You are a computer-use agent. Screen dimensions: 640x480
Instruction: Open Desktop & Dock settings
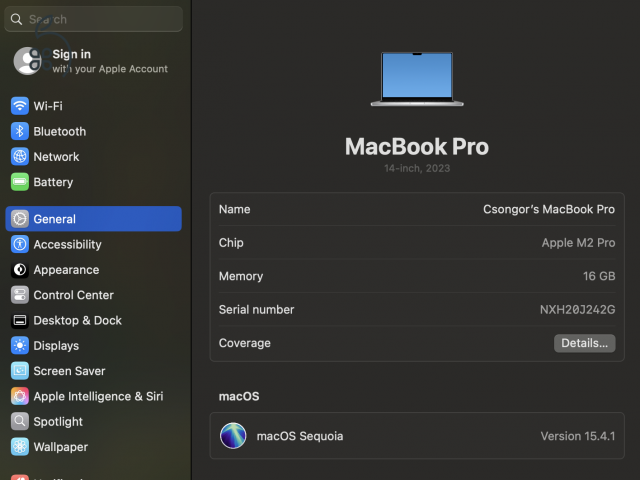click(x=93, y=320)
